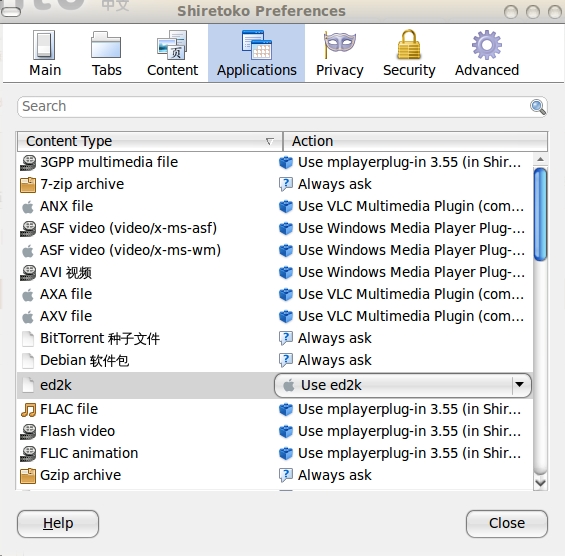This screenshot has width=565, height=556.
Task: Click the FLAC file music note icon
Action: pos(28,410)
